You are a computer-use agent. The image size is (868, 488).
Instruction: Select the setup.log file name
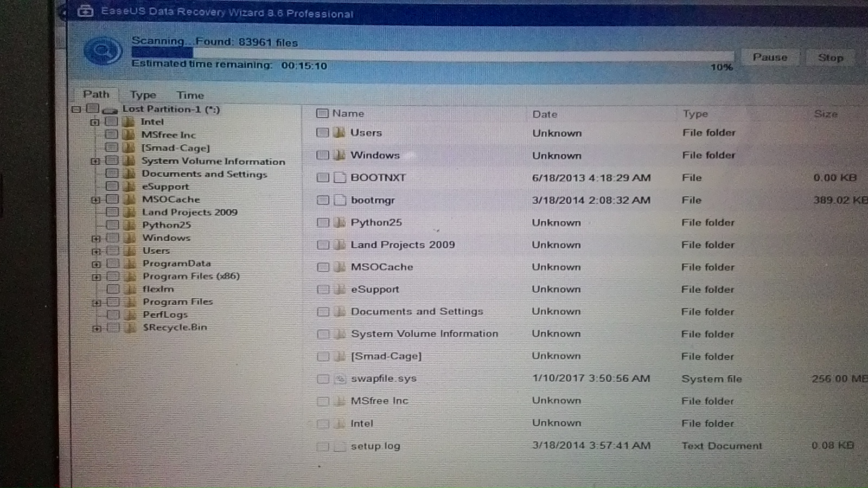pos(375,446)
